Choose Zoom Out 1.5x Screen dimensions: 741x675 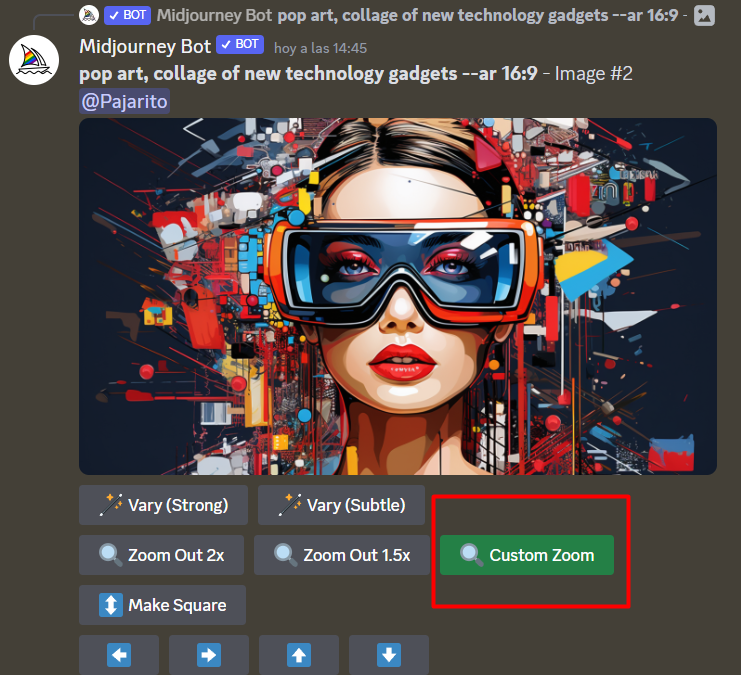(x=342, y=555)
